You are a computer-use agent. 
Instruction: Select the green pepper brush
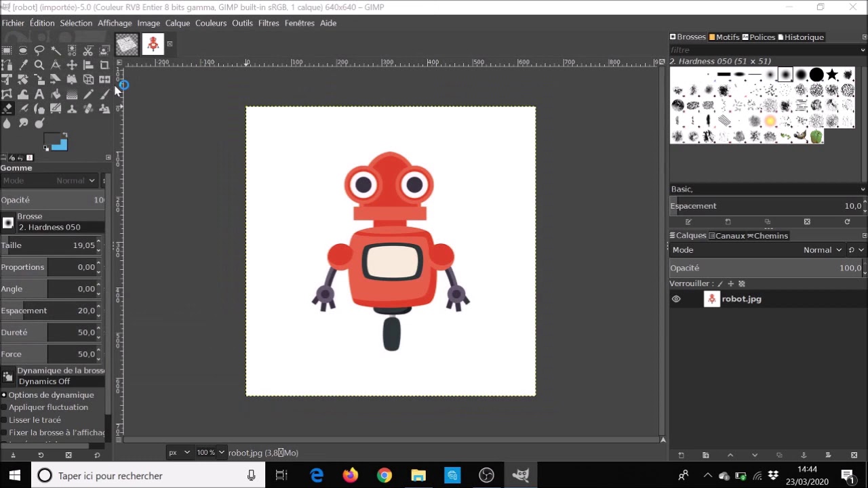point(816,136)
